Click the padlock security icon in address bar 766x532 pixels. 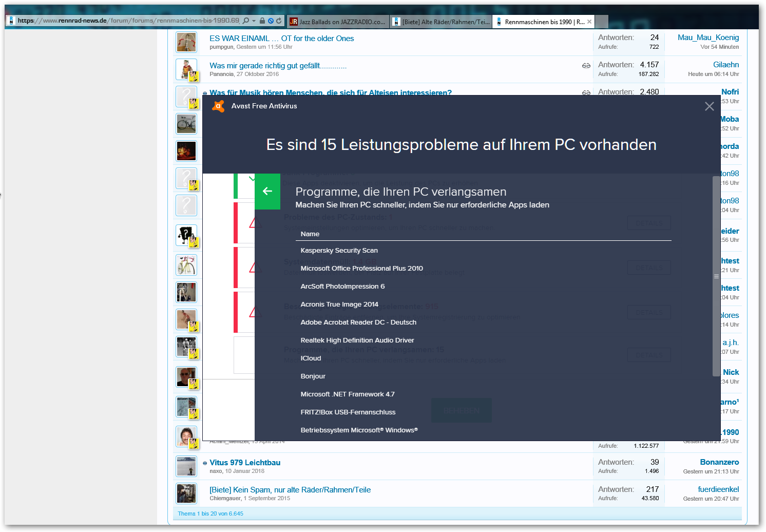[262, 21]
